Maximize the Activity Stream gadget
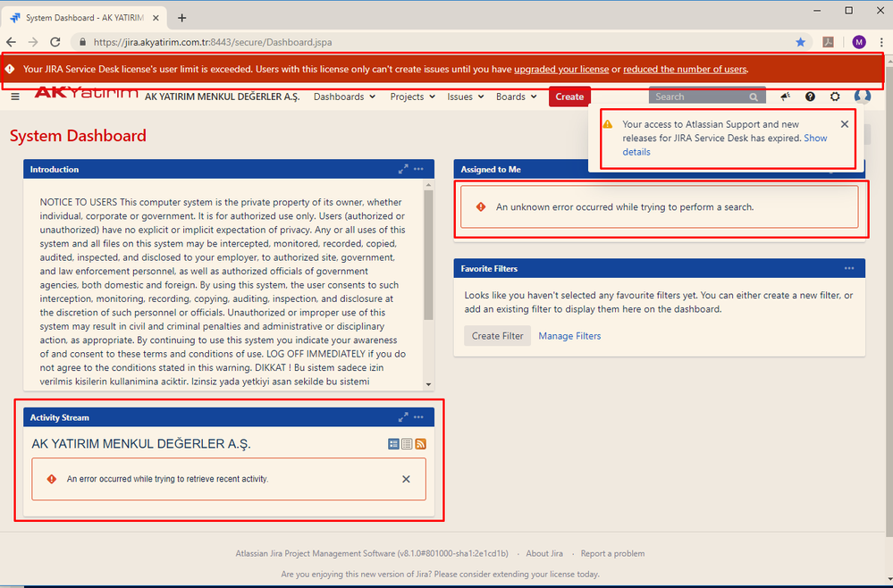The image size is (893, 588). (x=403, y=417)
